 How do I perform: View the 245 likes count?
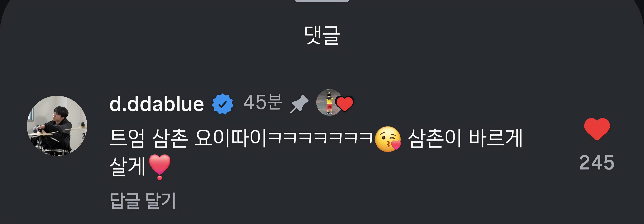pyautogui.click(x=597, y=163)
